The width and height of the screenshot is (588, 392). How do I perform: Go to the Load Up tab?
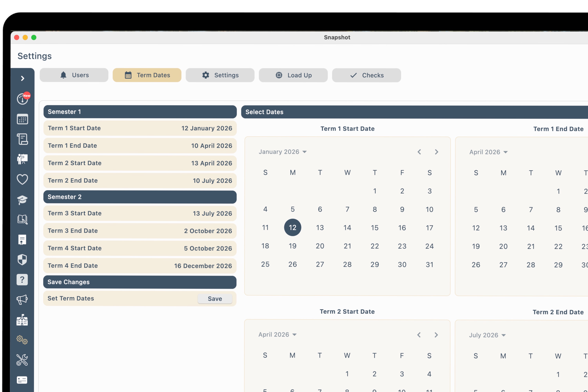[x=293, y=75]
